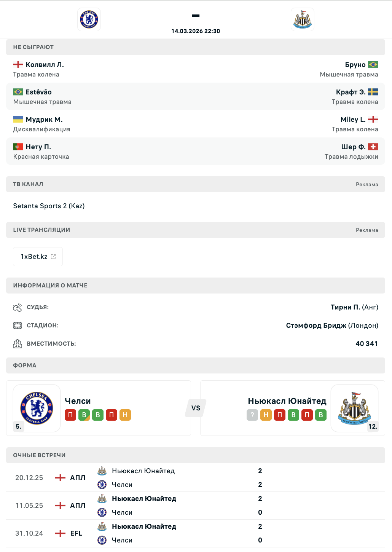Click the large Newcastle logo in the form section

click(x=354, y=408)
